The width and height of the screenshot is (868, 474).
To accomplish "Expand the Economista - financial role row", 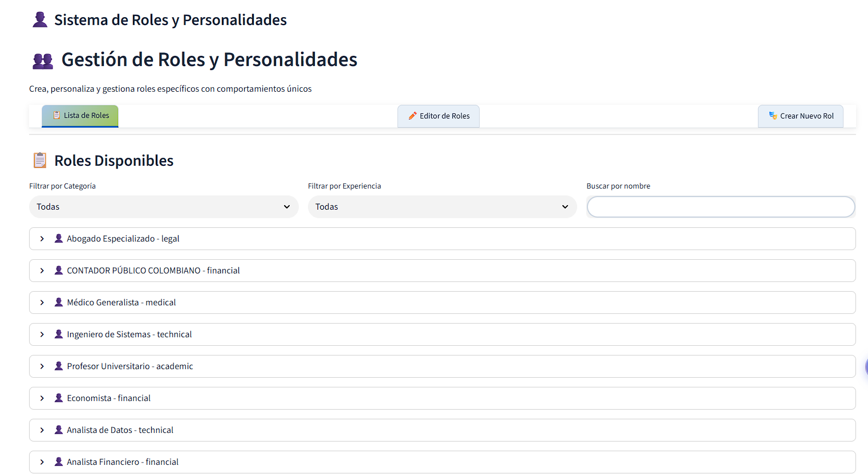I will (108, 398).
